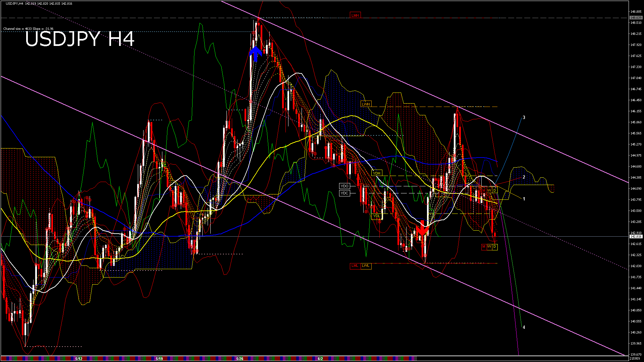This screenshot has height=362, width=644.
Task: Select the orange LWL level label
Action: pyautogui.click(x=366, y=266)
